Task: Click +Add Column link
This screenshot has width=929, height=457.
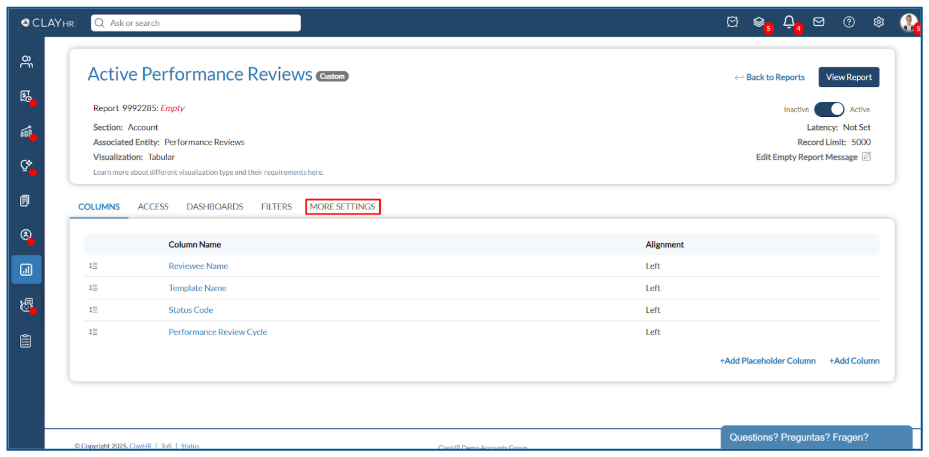Action: click(x=854, y=360)
